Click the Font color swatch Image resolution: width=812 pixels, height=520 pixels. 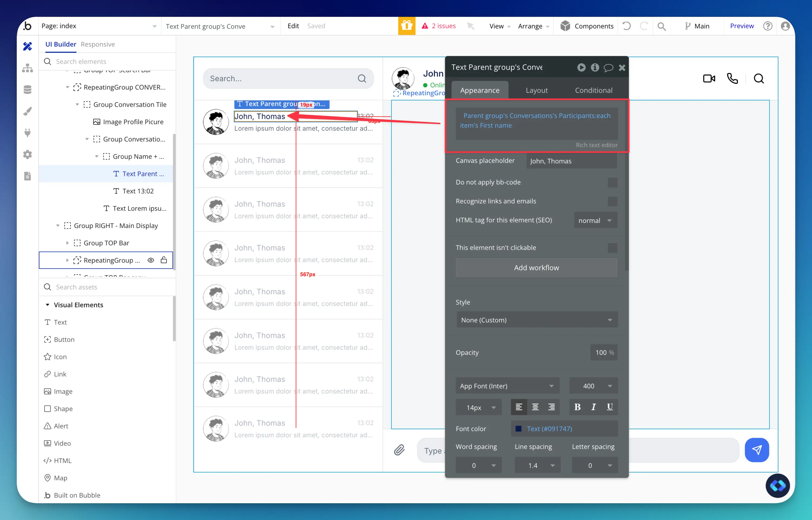(x=518, y=429)
